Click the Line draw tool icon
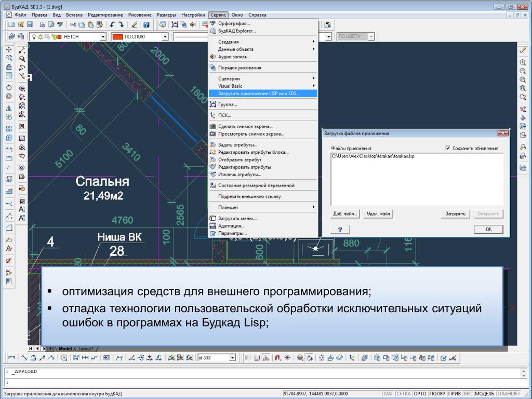This screenshot has height=399, width=532. pyautogui.click(x=22, y=50)
